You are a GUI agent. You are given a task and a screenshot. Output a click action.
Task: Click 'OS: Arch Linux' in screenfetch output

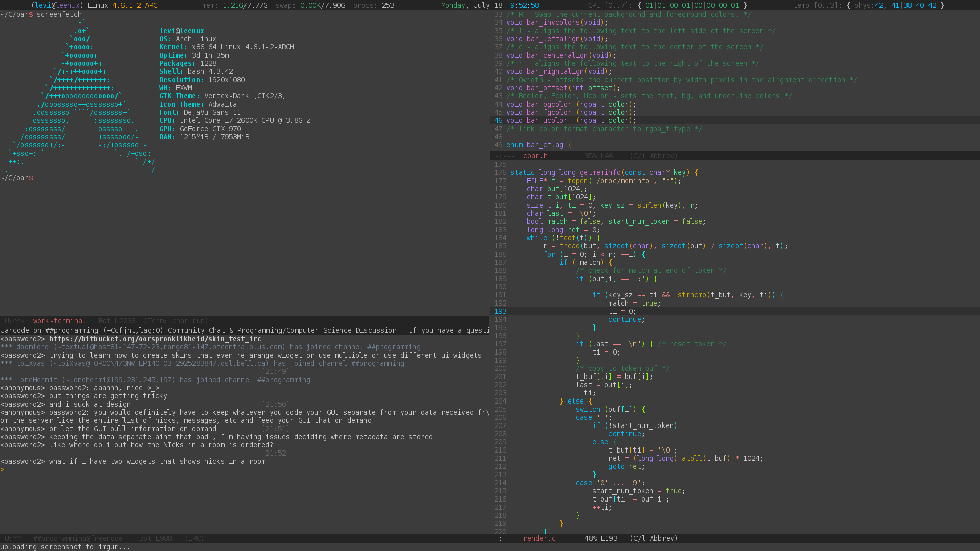188,39
